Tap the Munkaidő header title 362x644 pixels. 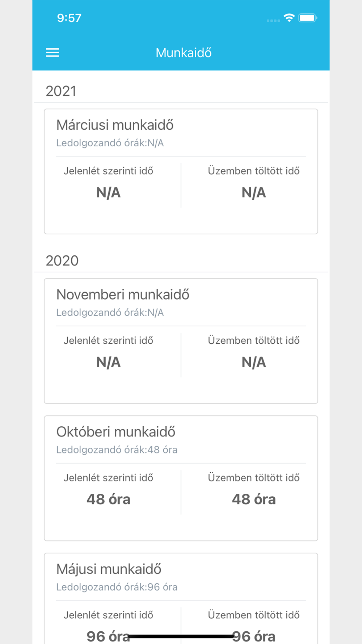tap(184, 53)
